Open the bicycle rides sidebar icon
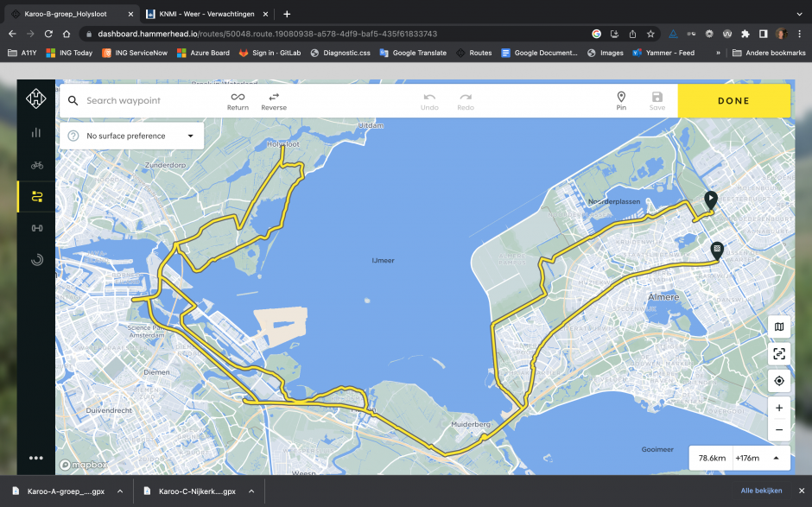This screenshot has height=507, width=812. pyautogui.click(x=37, y=165)
